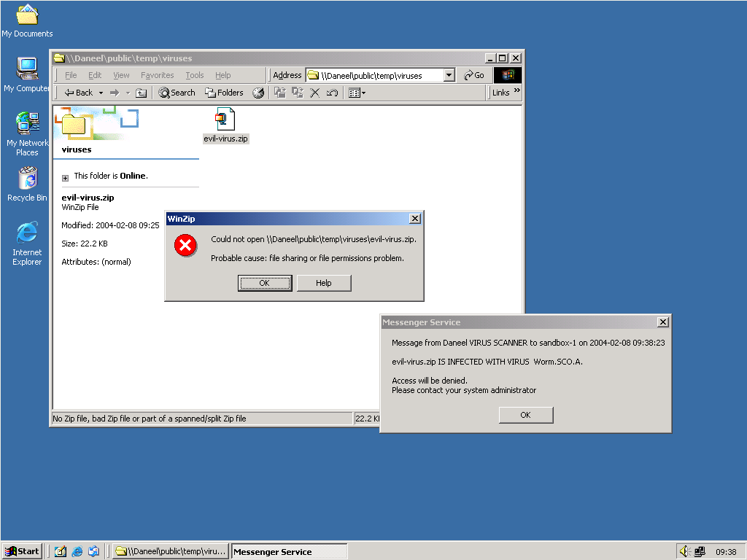The height and width of the screenshot is (560, 747).
Task: Go up one folder level
Action: pos(141,93)
